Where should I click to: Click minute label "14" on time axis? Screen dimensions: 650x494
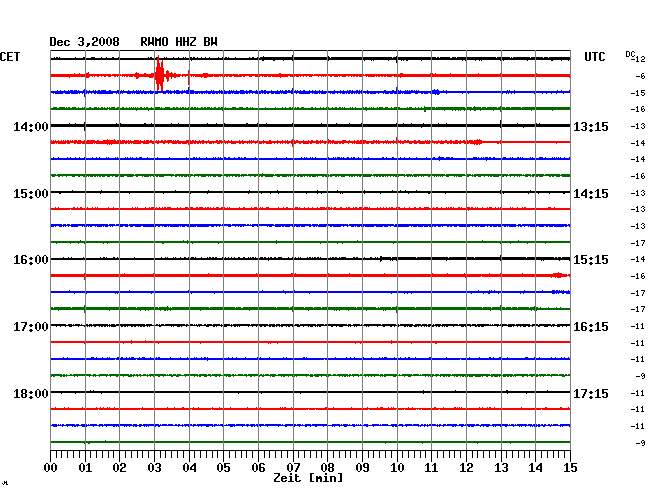535,467
